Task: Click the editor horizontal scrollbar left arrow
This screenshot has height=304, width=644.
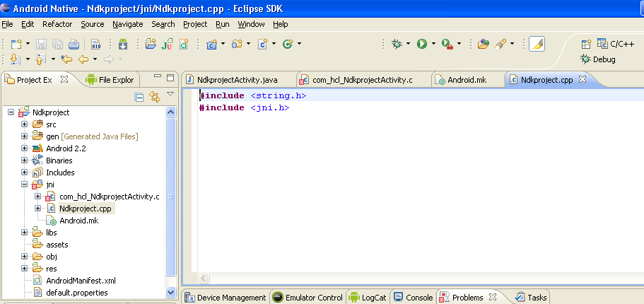Action: coord(204,279)
